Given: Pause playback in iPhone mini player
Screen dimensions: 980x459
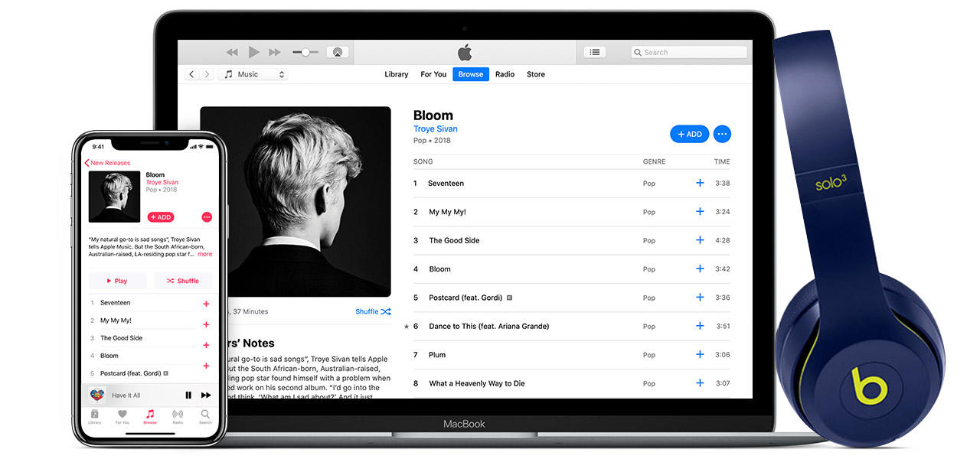Looking at the screenshot, I should click(x=188, y=396).
